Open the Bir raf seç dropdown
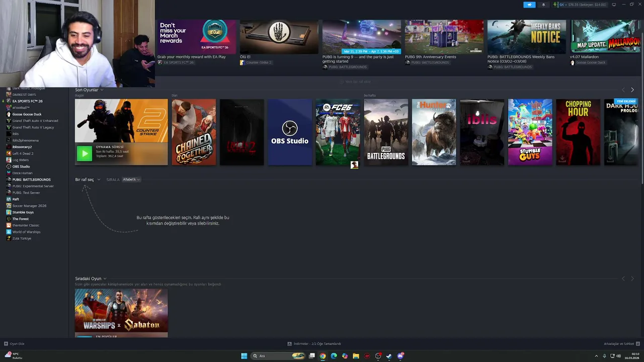 click(88, 179)
